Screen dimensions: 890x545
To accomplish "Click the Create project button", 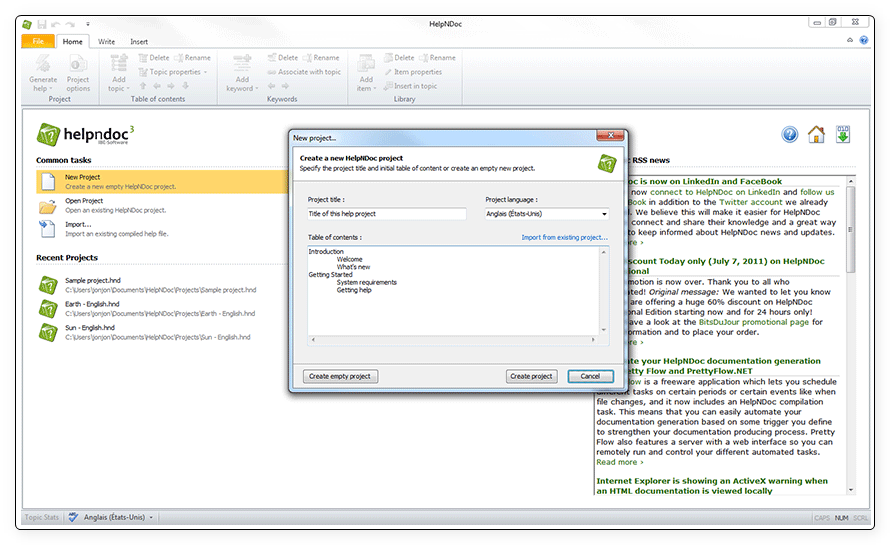I will [x=531, y=376].
